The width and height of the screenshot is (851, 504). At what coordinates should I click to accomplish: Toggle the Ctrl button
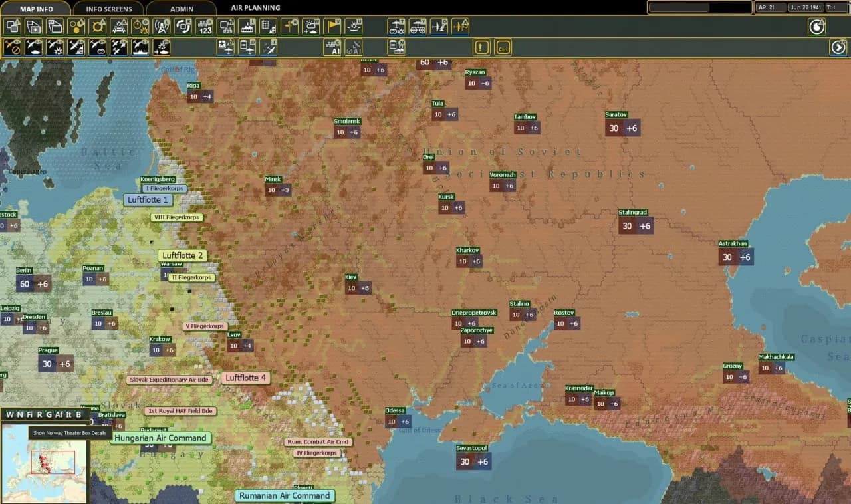[x=503, y=47]
